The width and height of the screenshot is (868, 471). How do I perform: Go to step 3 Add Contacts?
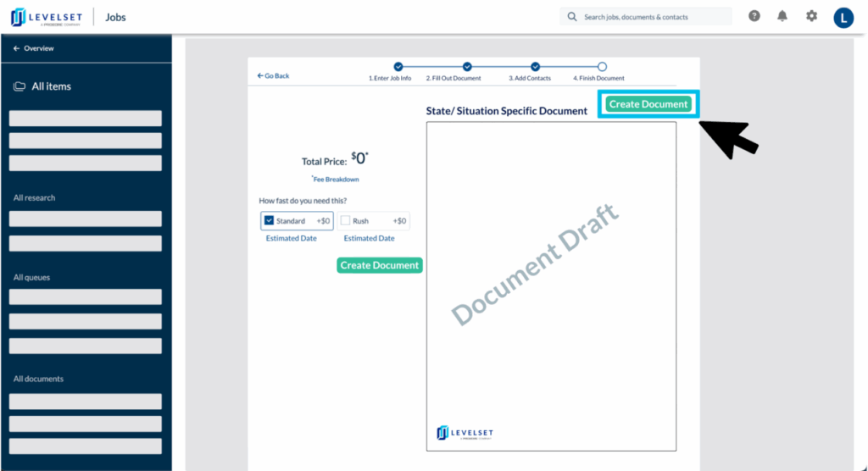(x=535, y=67)
